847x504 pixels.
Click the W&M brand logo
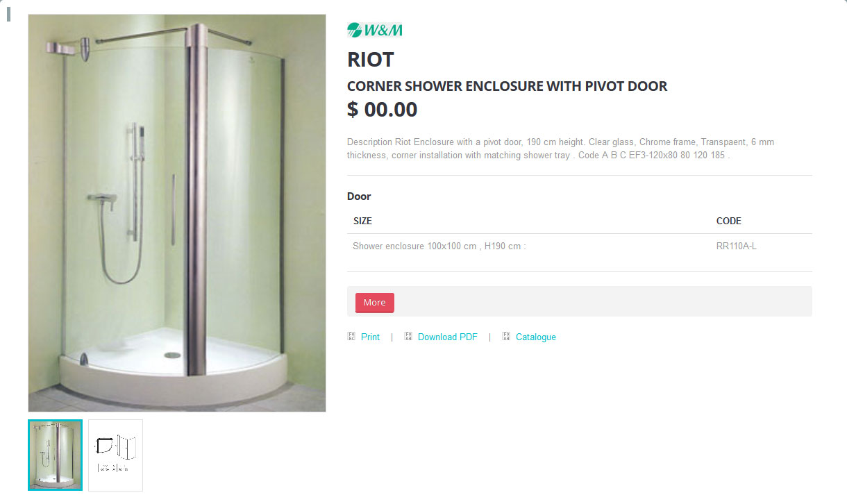pos(375,30)
